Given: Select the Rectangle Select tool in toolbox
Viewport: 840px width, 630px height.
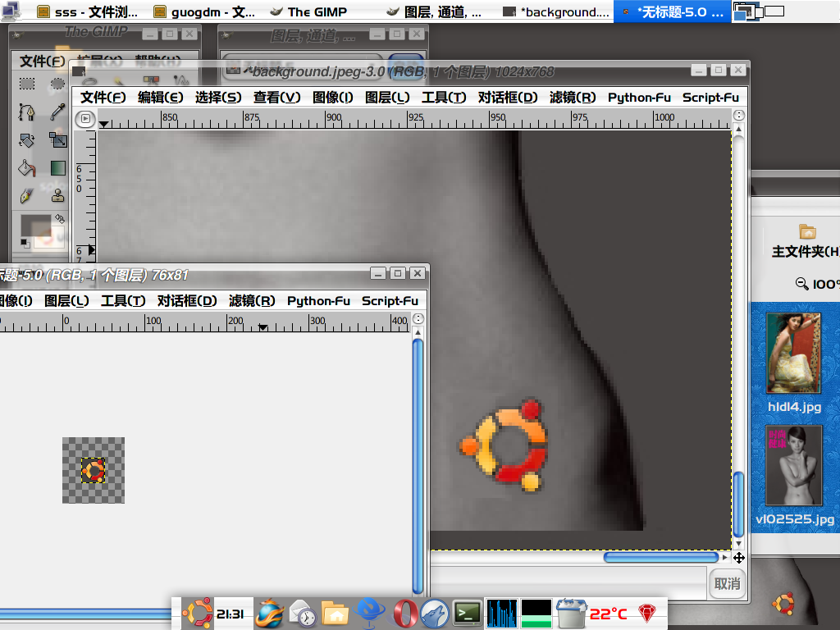Looking at the screenshot, I should point(27,84).
